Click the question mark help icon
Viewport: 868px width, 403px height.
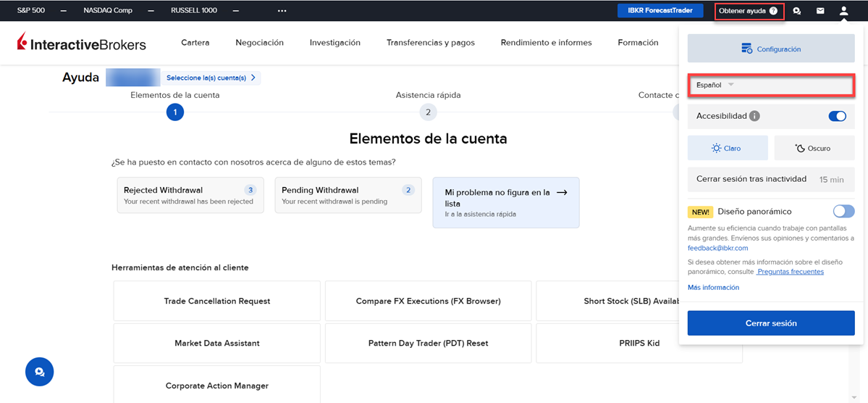[773, 11]
